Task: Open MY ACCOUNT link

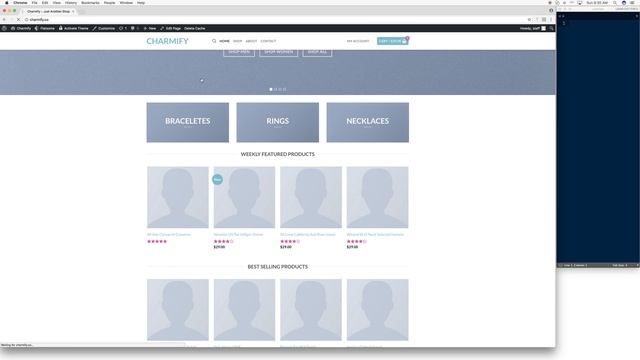Action: (x=358, y=41)
